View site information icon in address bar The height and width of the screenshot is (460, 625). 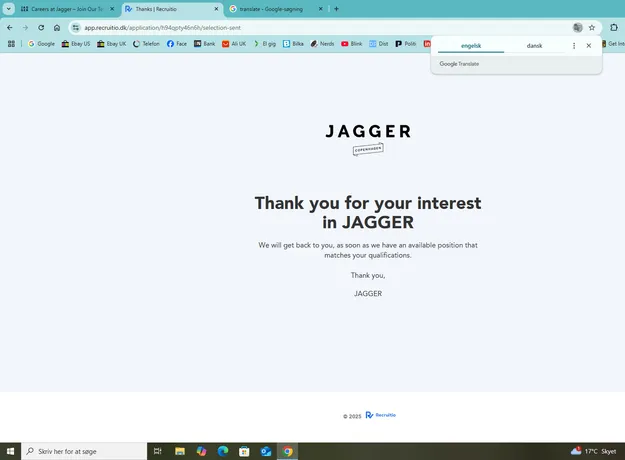pos(76,28)
